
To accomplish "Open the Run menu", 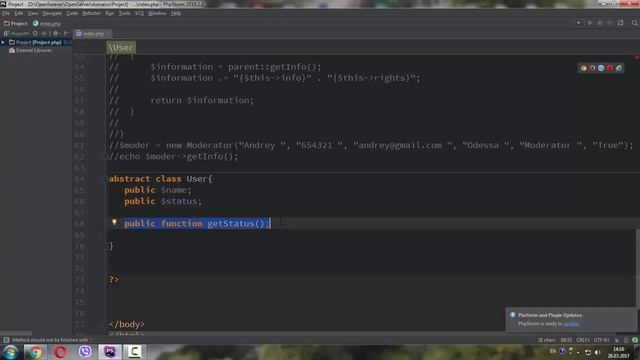I will pyautogui.click(x=109, y=13).
